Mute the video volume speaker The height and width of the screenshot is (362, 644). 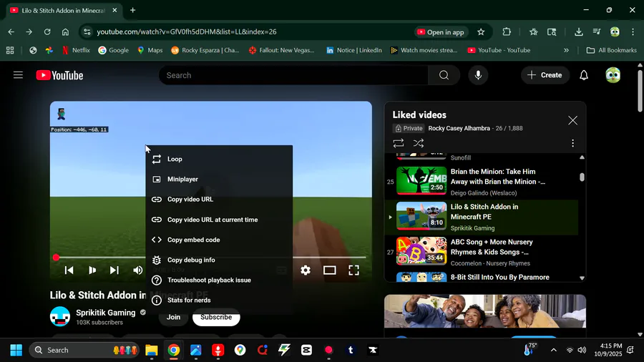click(137, 270)
